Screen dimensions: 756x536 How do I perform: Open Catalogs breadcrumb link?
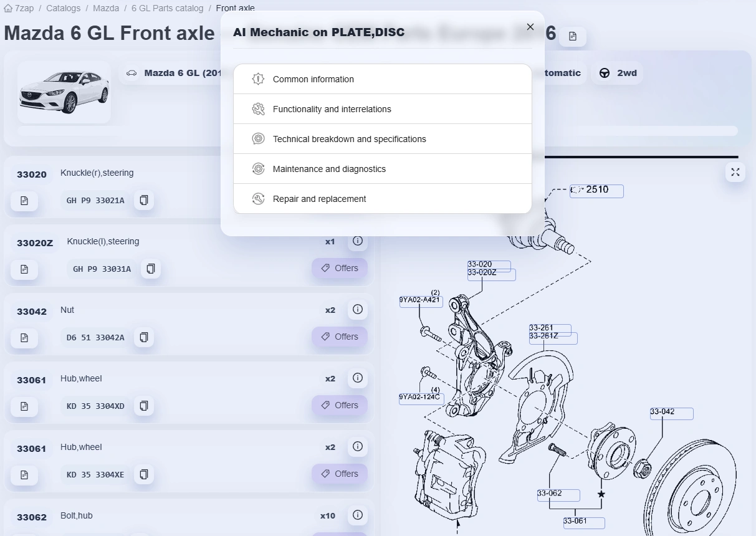63,8
